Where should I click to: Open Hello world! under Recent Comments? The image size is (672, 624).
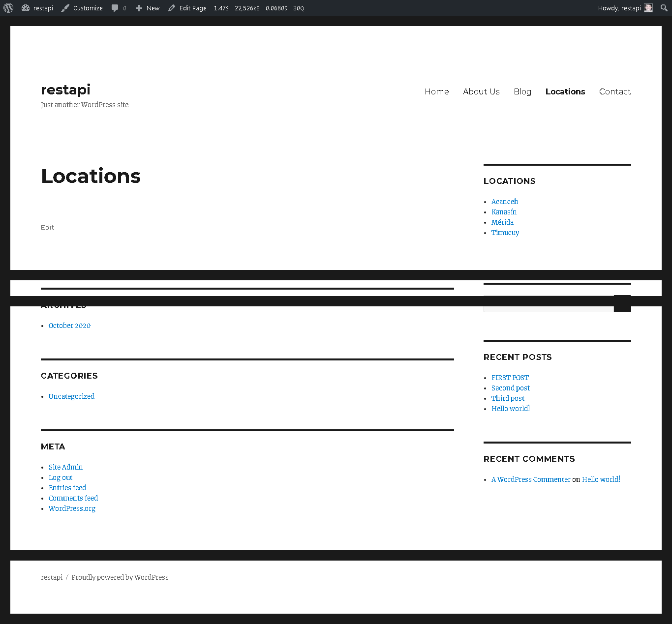coord(601,479)
